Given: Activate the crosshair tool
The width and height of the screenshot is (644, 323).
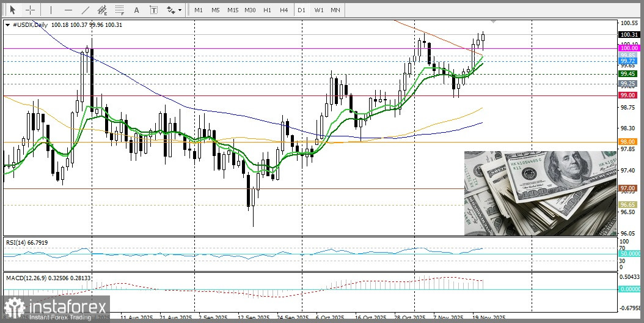Looking at the screenshot, I should click(x=29, y=10).
